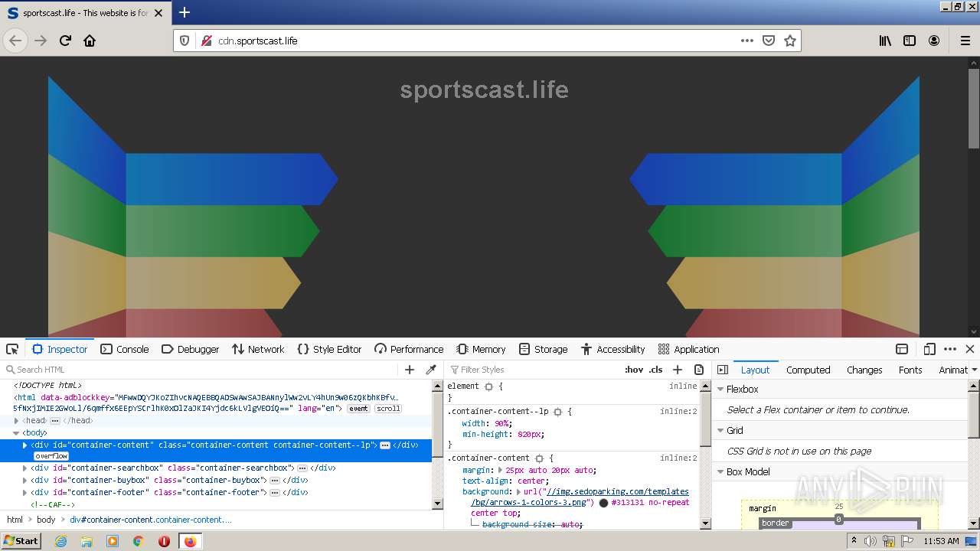Show the sidebars panel
Image resolution: width=980 pixels, height=551 pixels.
click(910, 41)
